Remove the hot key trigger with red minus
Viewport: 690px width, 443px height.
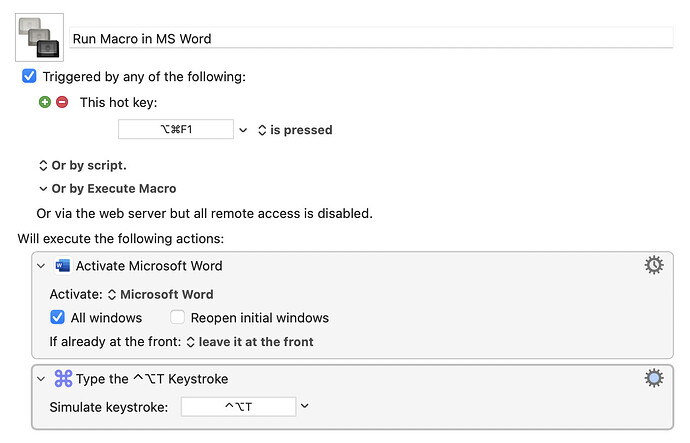pos(62,102)
